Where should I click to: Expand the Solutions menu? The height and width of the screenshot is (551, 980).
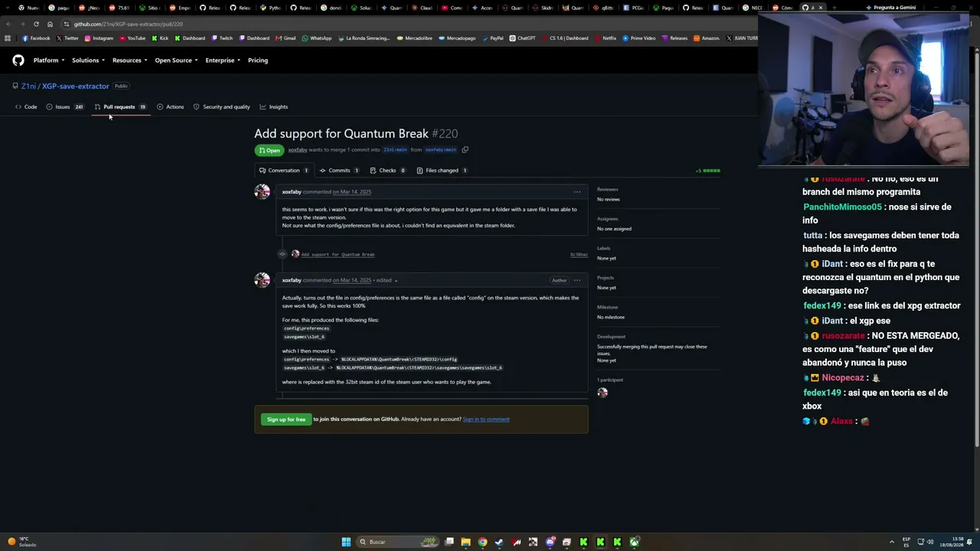(88, 60)
